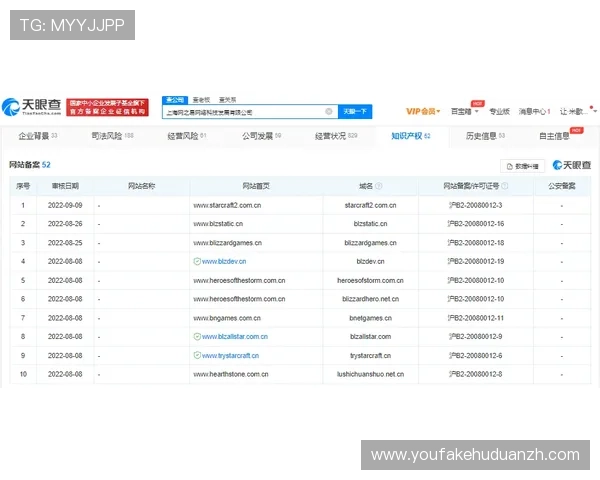Click the date 2022-08-26 in row 2
The height and width of the screenshot is (480, 600).
coord(65,224)
